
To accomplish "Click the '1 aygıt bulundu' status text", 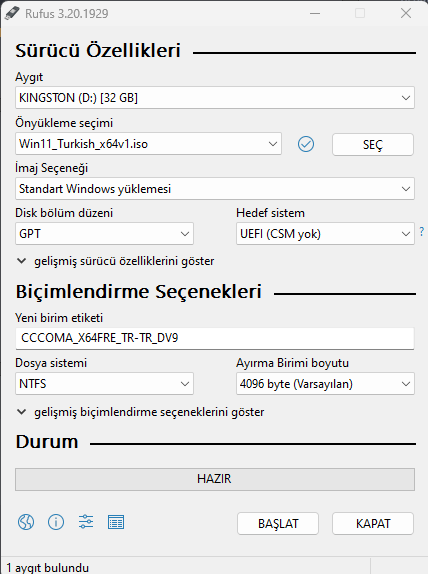I will coord(48,568).
